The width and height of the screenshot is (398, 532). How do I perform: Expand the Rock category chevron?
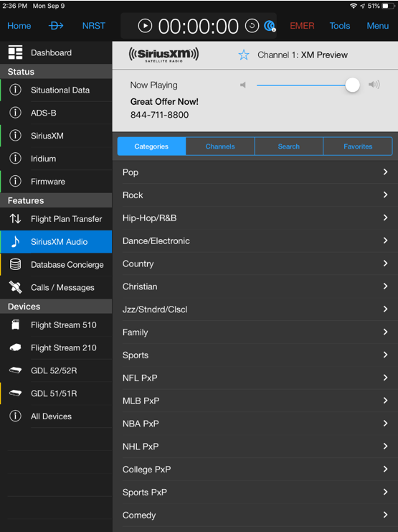[385, 195]
